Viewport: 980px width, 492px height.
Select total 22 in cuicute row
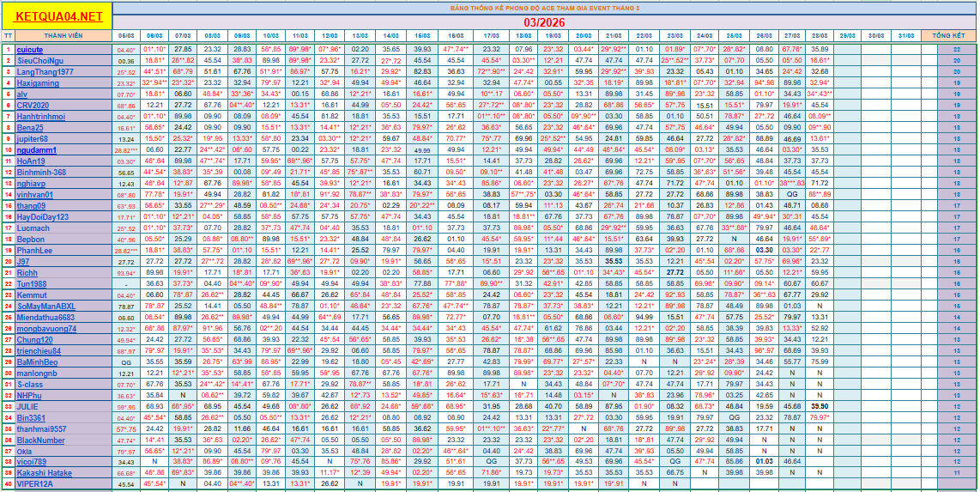958,49
